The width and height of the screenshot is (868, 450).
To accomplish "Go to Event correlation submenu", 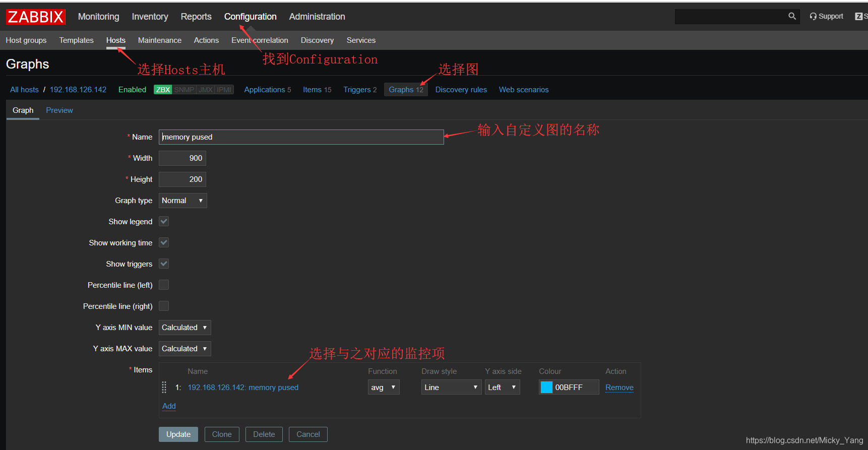I will [260, 40].
